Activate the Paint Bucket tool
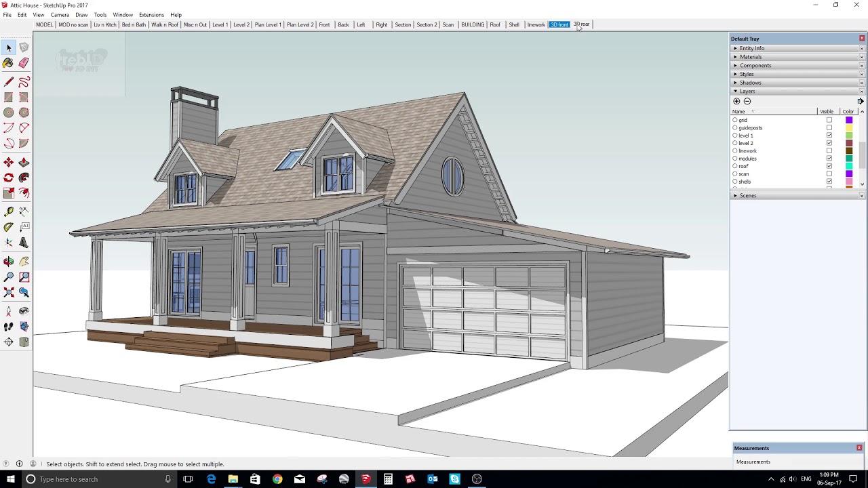Viewport: 868px width, 488px height. click(9, 62)
